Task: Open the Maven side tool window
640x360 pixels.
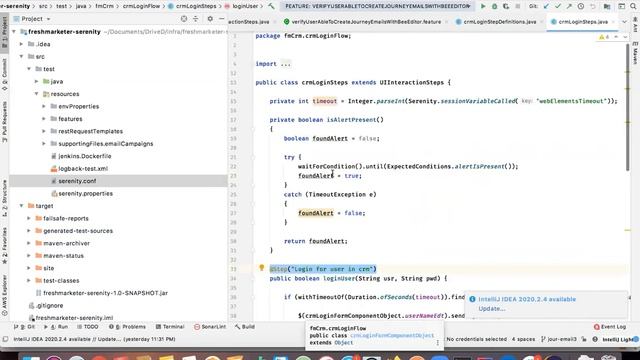Action: coord(636,53)
